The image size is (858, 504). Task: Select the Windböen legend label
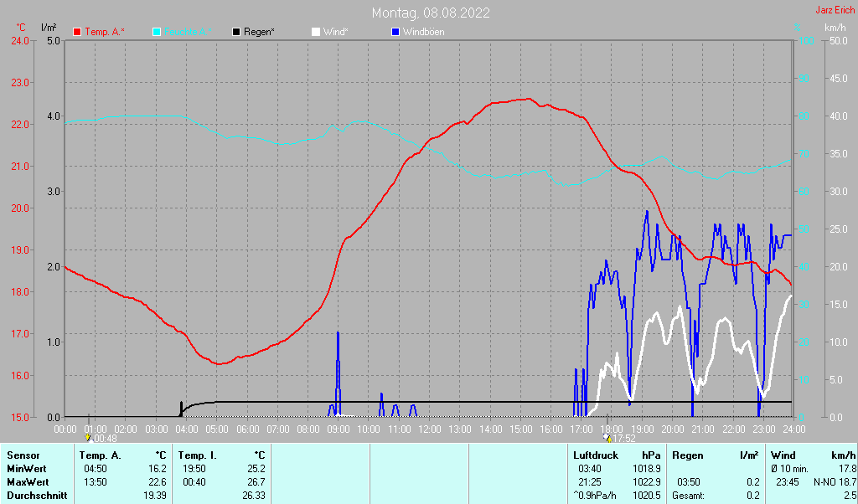pyautogui.click(x=423, y=32)
